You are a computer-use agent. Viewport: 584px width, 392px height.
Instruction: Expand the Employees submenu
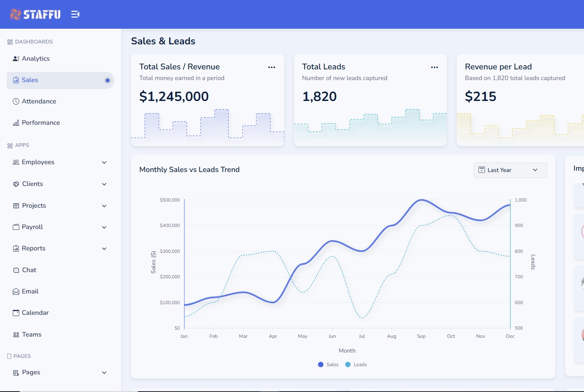(x=104, y=163)
